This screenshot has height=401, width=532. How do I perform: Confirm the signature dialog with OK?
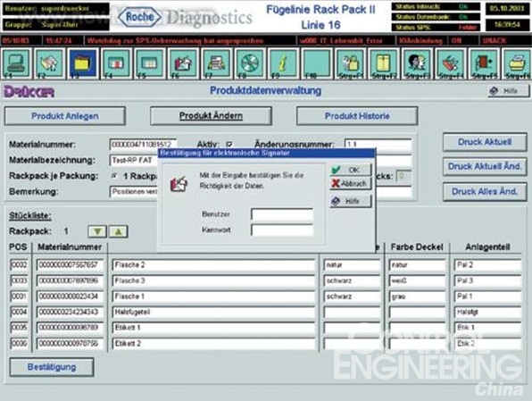coord(351,170)
